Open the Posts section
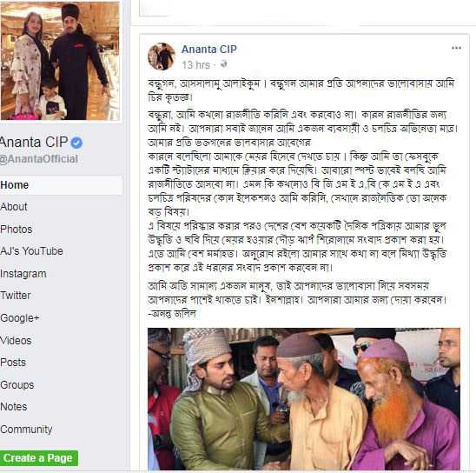The width and height of the screenshot is (476, 473). tap(13, 363)
